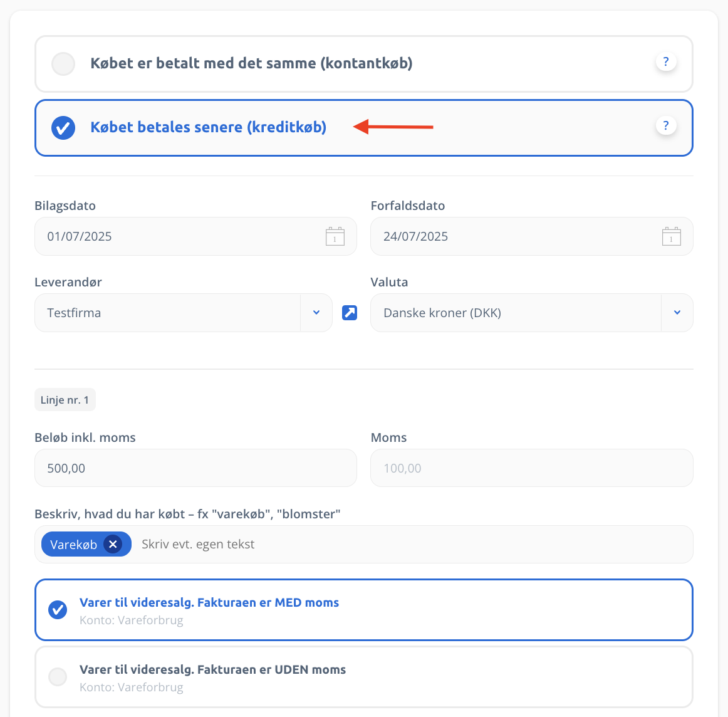Open help for kreditkøb option
The height and width of the screenshot is (717, 728).
click(666, 125)
